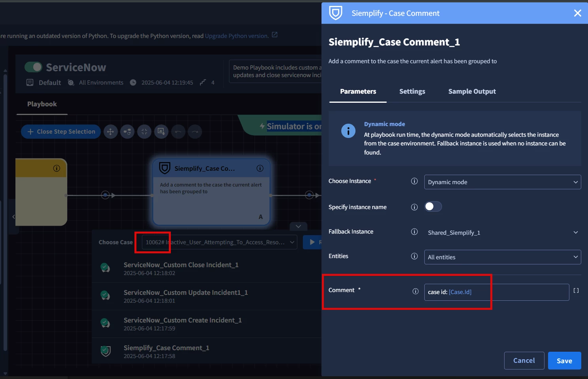Switch to the Sample Output tab
The width and height of the screenshot is (588, 379).
point(472,91)
